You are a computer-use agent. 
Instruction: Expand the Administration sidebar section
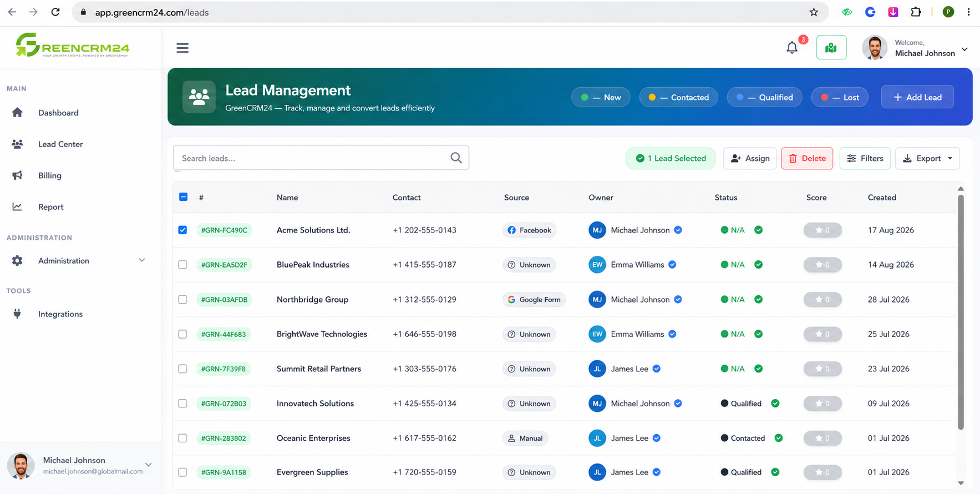pos(79,260)
